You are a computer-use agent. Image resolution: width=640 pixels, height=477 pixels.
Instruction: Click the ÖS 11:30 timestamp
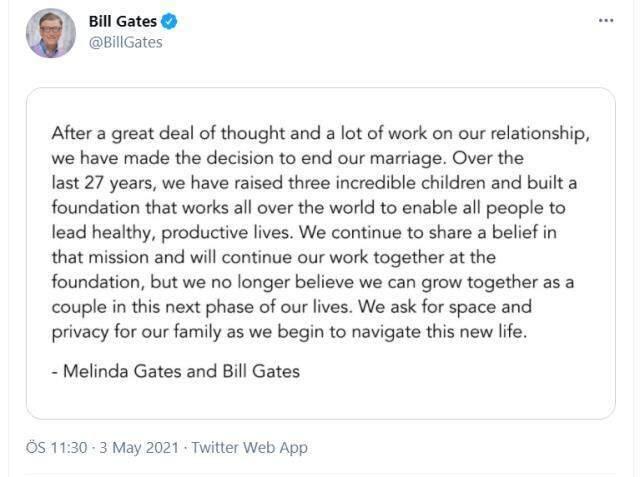[56, 448]
